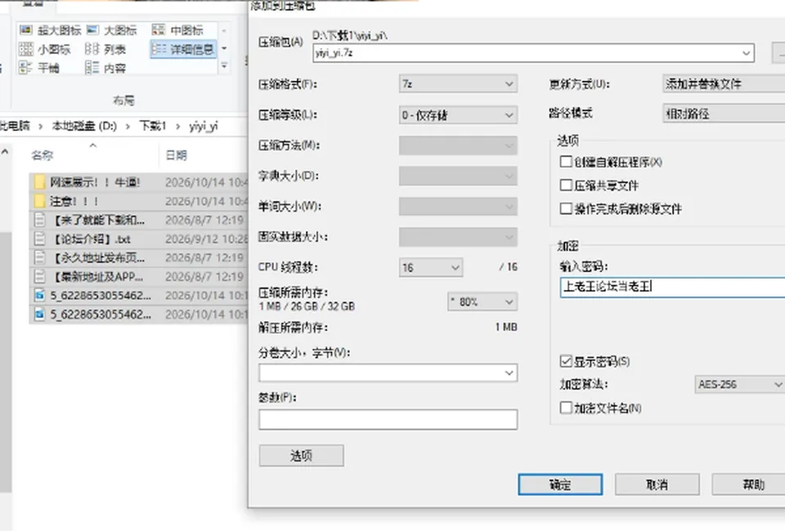Open the 压缩格式 dropdown showing 7z
This screenshot has height=532, width=785.
[458, 84]
